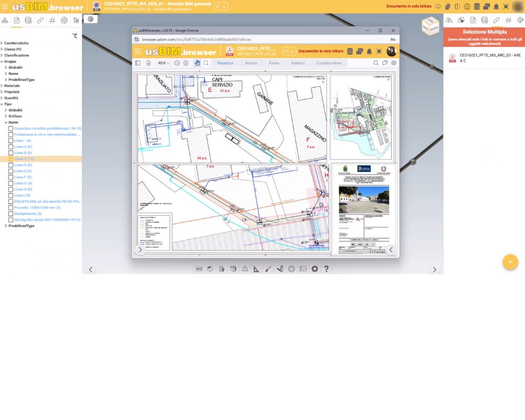This screenshot has width=525, height=420.
Task: Click the right arrow at viewport edge
Action: click(434, 270)
